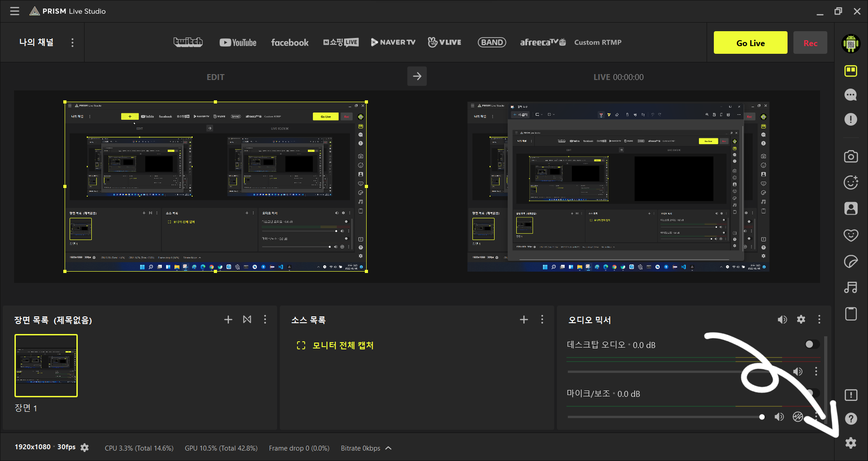This screenshot has height=461, width=868.
Task: Open 나의 채널 more options menu
Action: point(72,42)
